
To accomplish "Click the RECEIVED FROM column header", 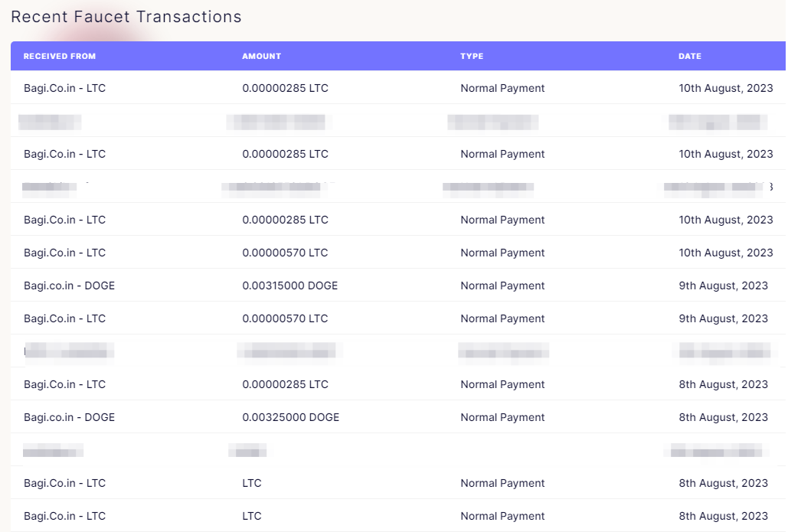I will point(59,56).
